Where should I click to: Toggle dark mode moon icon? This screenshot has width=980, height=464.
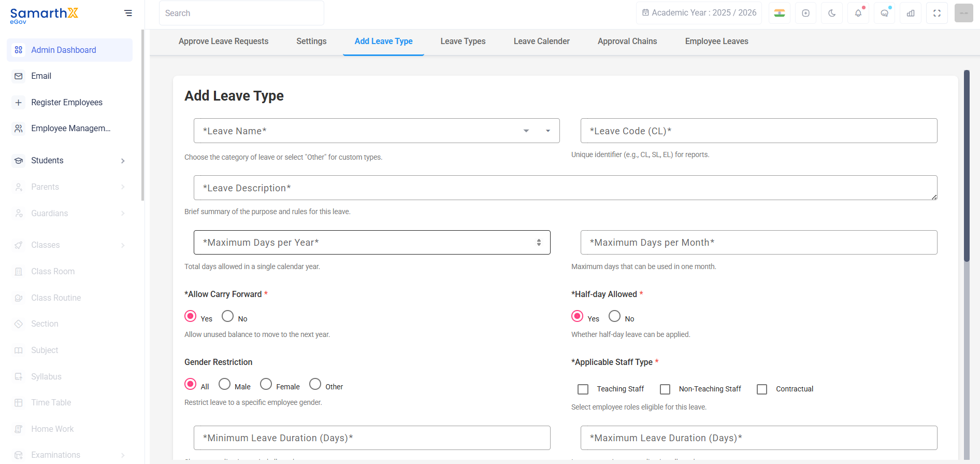pos(832,13)
